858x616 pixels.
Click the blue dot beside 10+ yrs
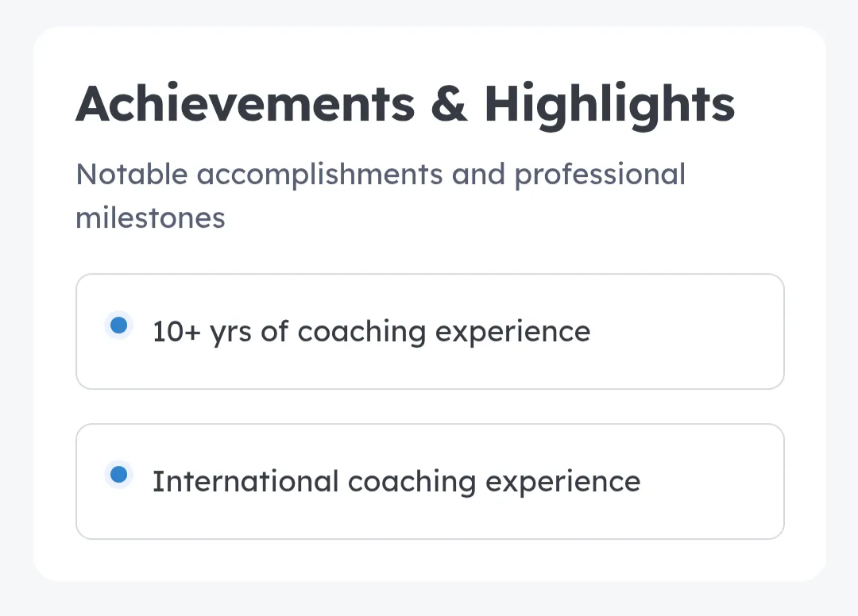point(118,325)
